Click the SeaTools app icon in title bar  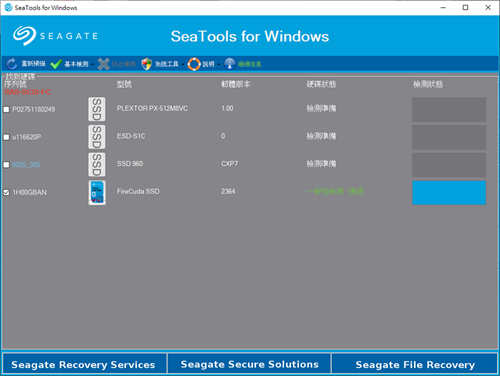click(9, 7)
